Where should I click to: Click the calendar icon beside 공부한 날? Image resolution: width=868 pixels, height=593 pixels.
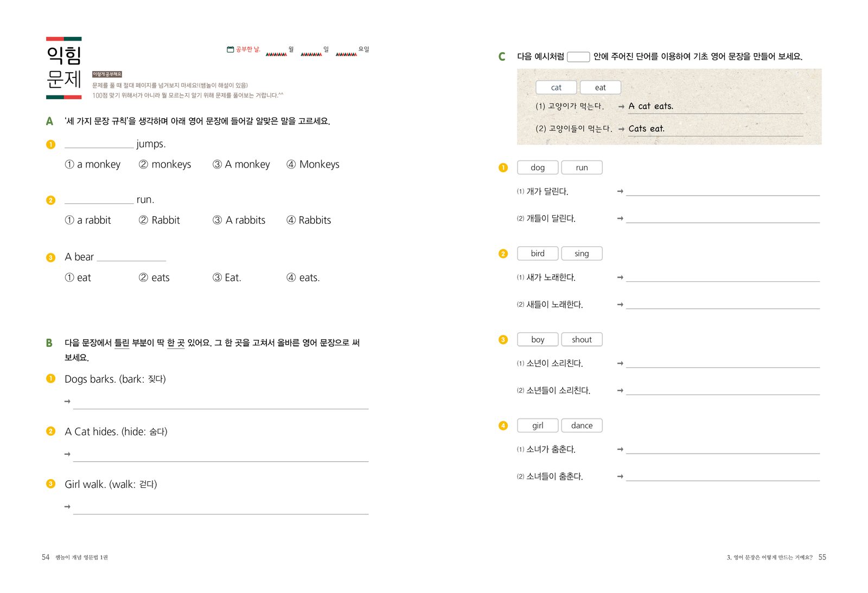[x=230, y=49]
